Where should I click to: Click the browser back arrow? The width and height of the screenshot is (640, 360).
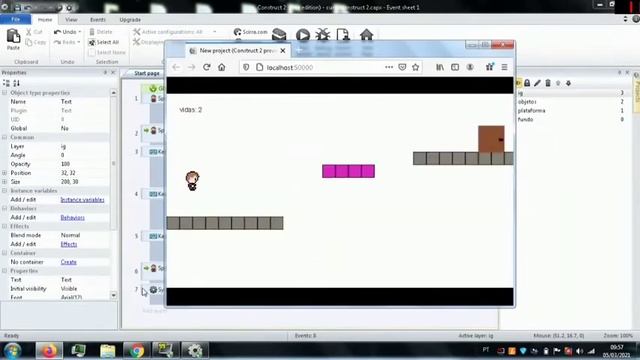[x=176, y=67]
